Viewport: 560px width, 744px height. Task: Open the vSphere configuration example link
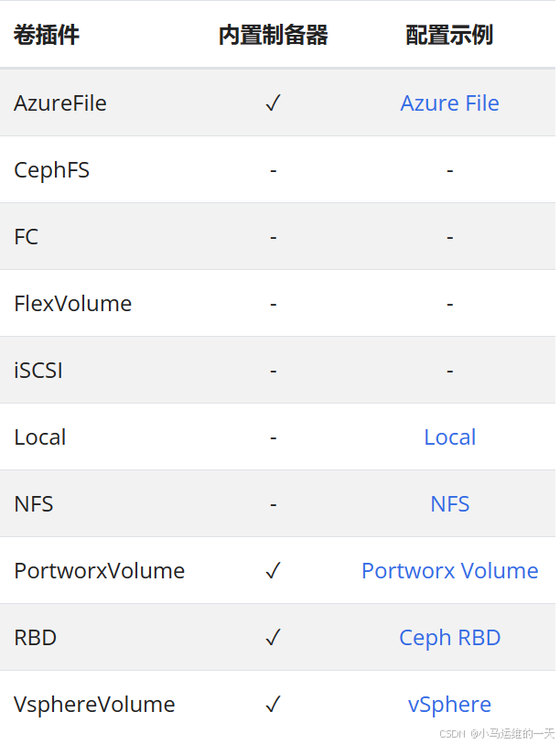pyautogui.click(x=449, y=705)
